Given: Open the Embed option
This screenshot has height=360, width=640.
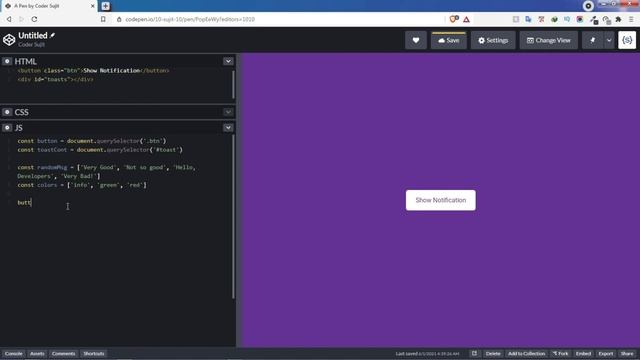Looking at the screenshot, I should click(x=583, y=353).
